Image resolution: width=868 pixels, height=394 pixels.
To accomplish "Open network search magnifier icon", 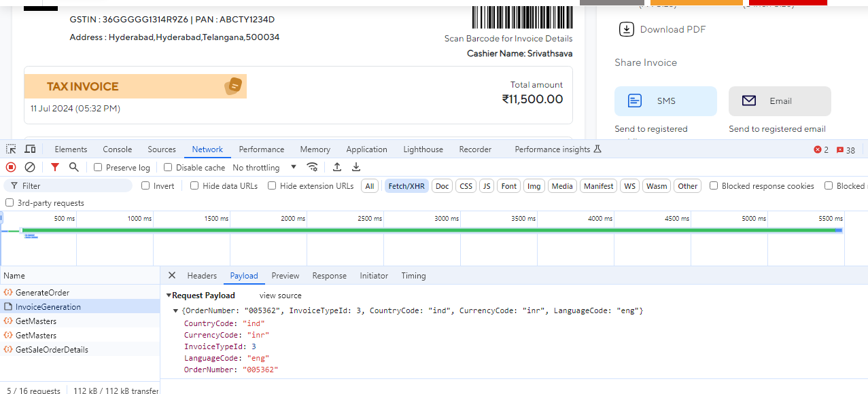I will [73, 167].
